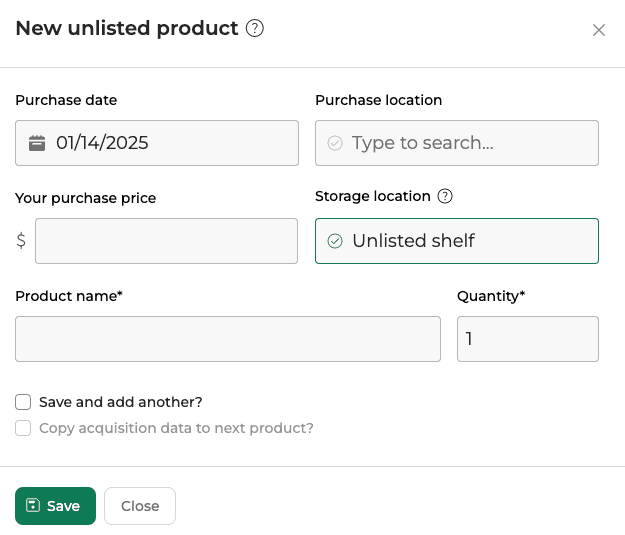Click the help icon beside New unlisted product
The width and height of the screenshot is (625, 535).
[254, 28]
